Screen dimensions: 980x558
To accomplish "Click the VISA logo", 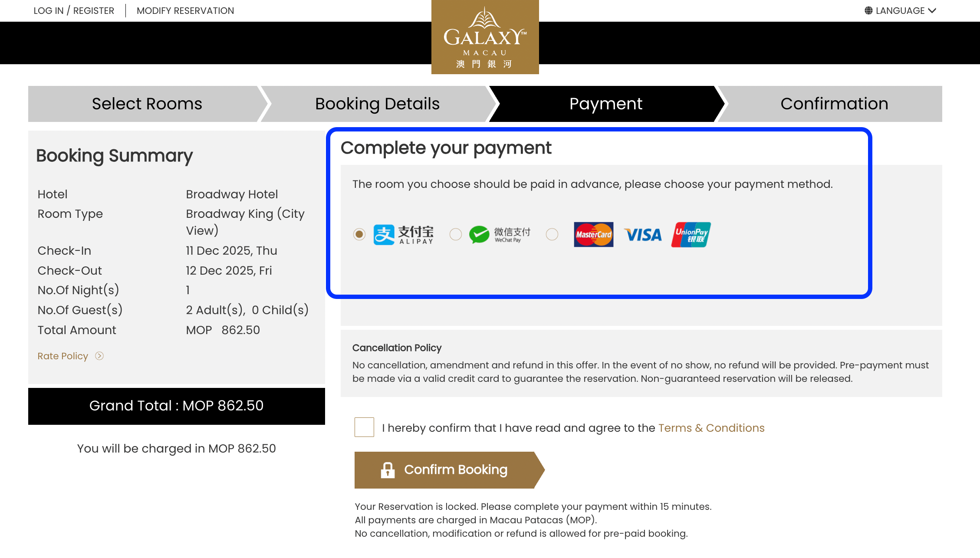I will coord(643,235).
